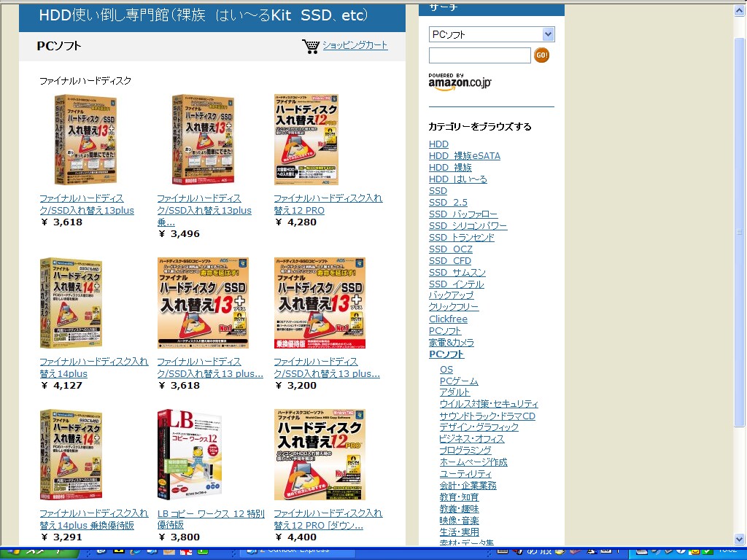Browse the HDD 裸族eSATA category
The width and height of the screenshot is (747, 560).
point(465,156)
